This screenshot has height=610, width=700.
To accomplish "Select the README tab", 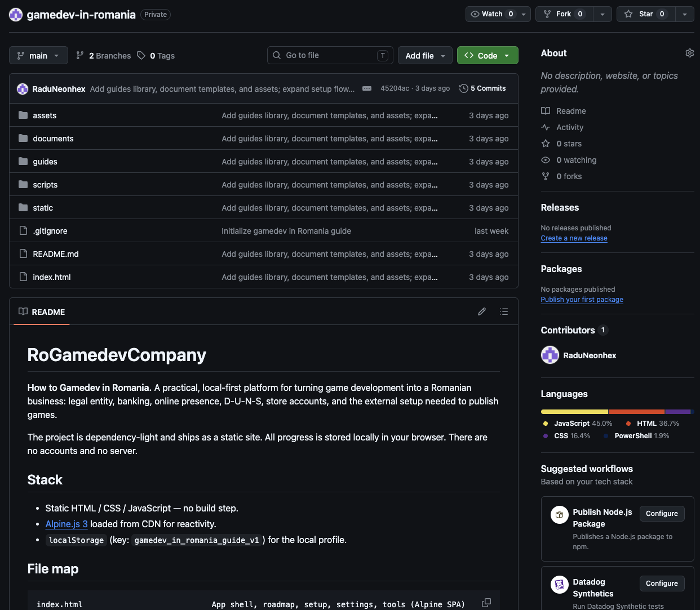I will [x=42, y=311].
